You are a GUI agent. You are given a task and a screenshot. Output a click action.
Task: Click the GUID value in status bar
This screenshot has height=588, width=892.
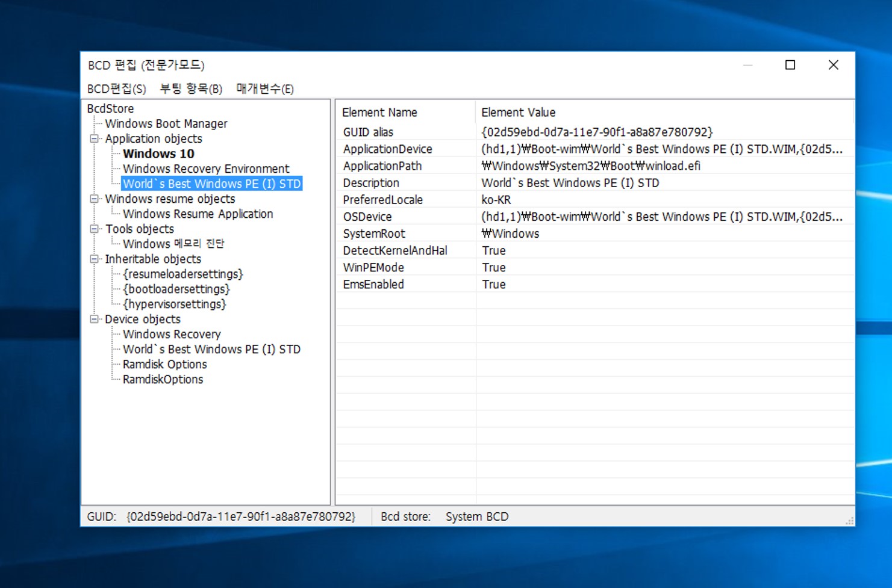[x=241, y=517]
